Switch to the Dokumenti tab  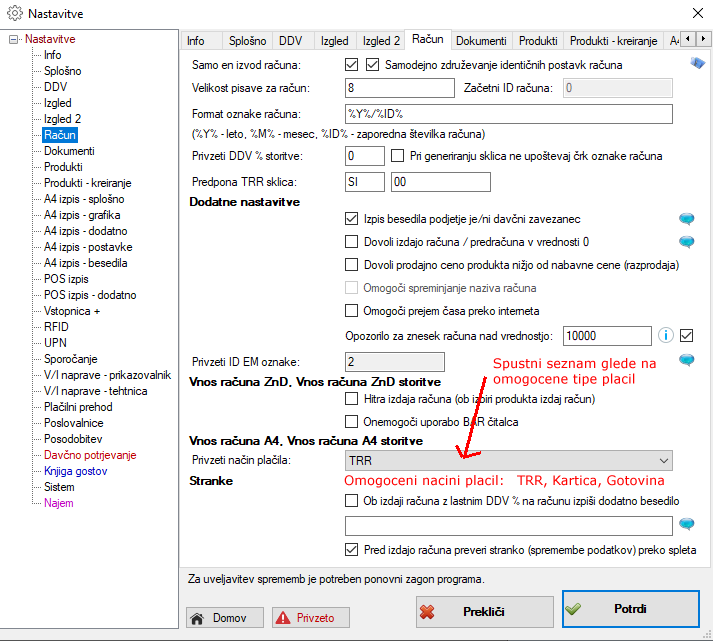[481, 41]
